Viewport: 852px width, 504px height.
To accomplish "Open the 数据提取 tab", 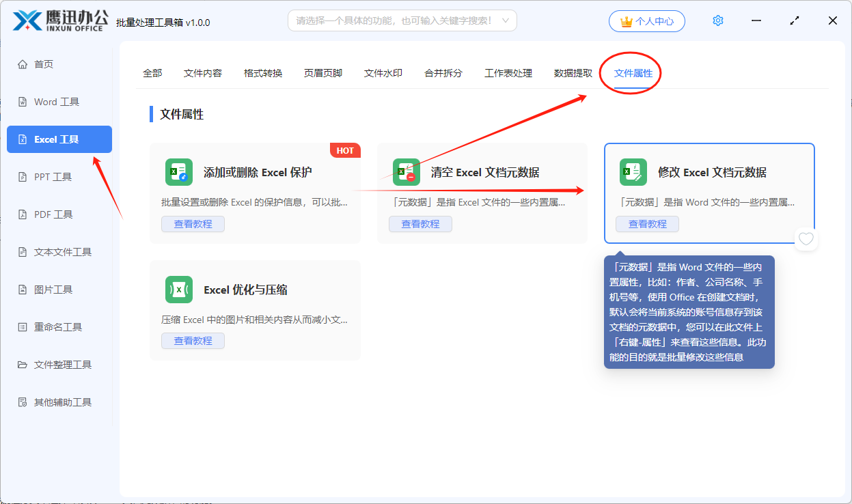I will click(573, 73).
